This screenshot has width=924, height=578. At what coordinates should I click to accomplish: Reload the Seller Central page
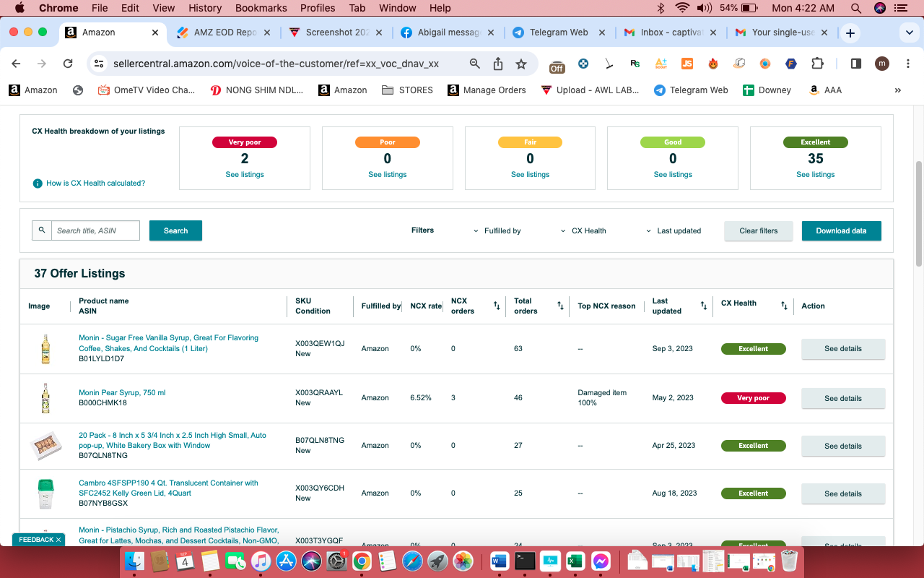coord(68,64)
